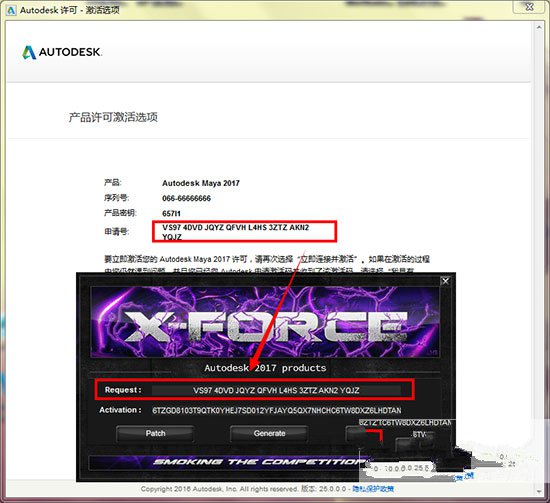Close the Autodesk license activation window

530,7
